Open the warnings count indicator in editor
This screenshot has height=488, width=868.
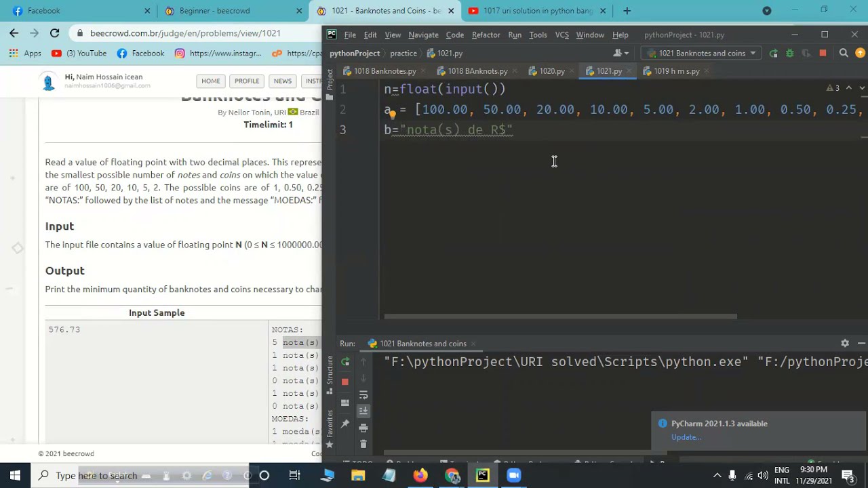pos(833,88)
